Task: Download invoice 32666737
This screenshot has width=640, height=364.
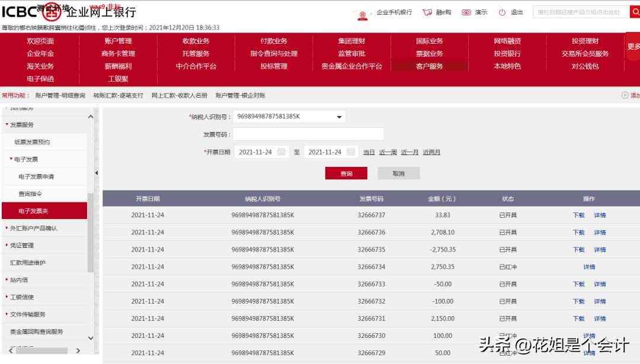Action: coord(578,215)
